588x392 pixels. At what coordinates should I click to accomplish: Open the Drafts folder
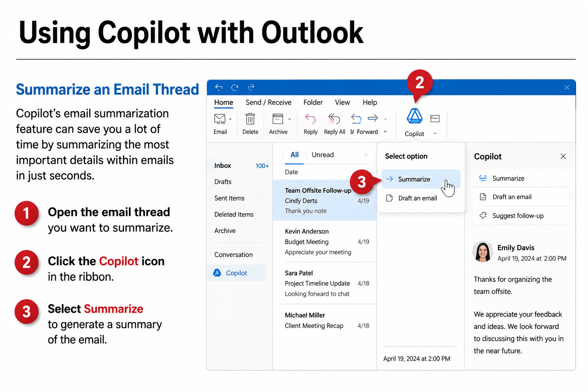pos(223,181)
